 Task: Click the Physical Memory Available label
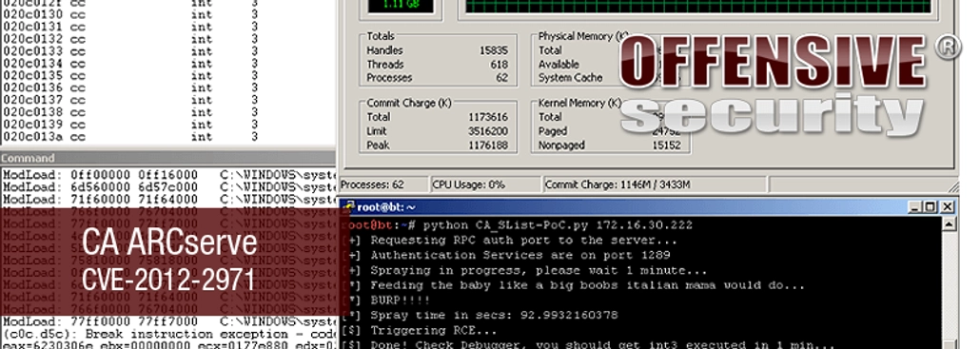(559, 65)
